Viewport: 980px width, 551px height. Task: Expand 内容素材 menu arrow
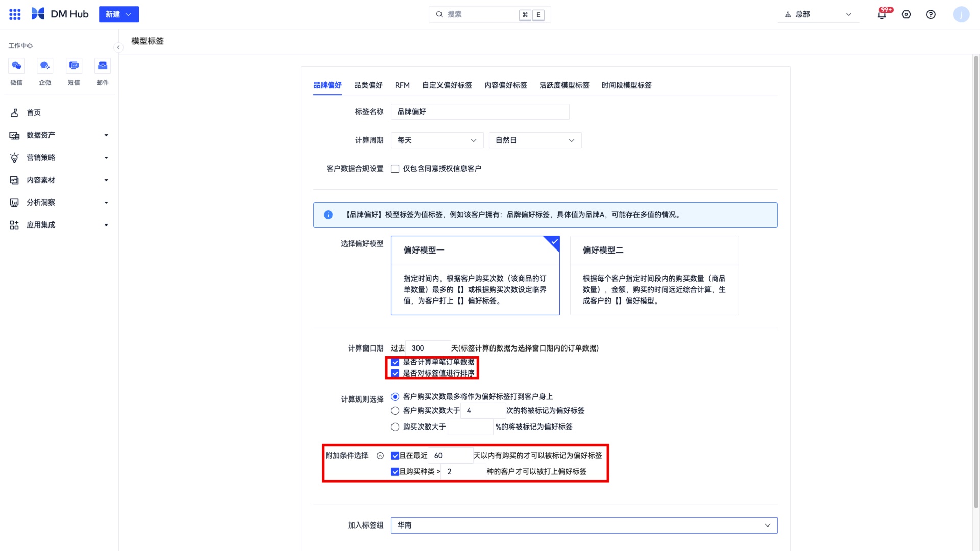(106, 180)
